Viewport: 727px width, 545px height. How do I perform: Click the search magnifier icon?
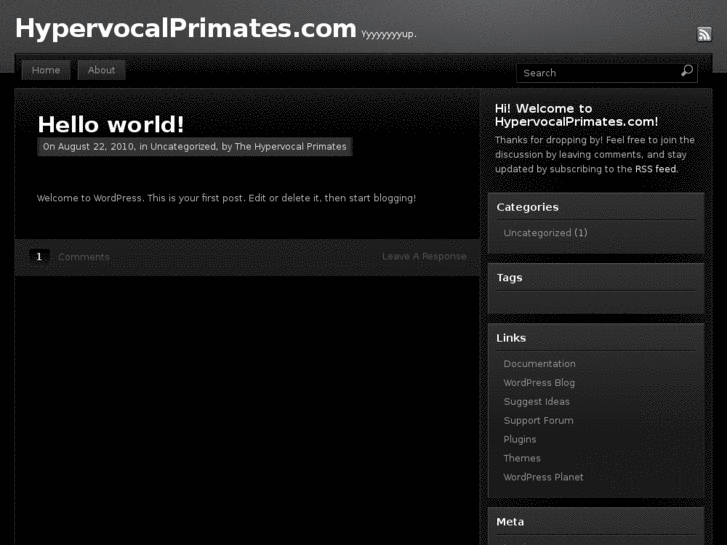pyautogui.click(x=687, y=71)
